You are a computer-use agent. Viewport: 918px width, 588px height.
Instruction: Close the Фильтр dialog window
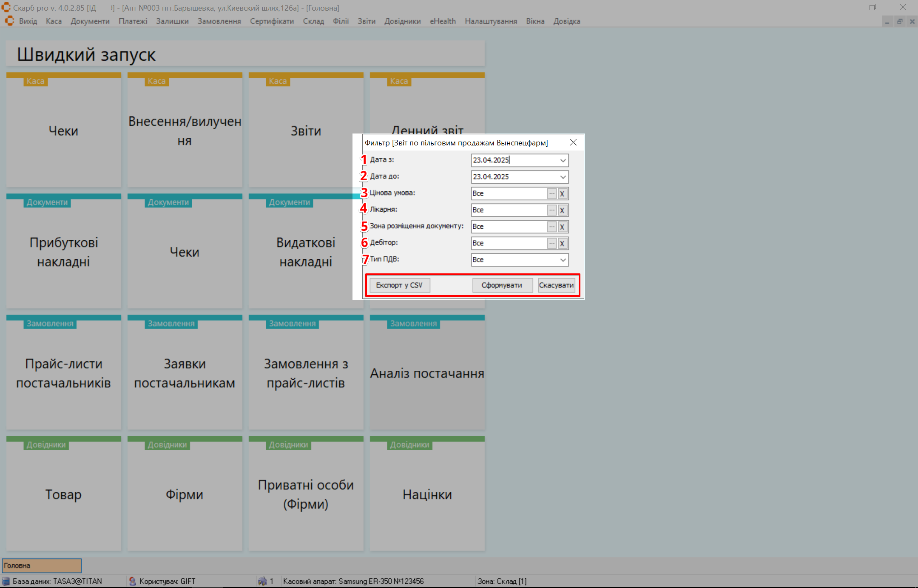point(573,142)
